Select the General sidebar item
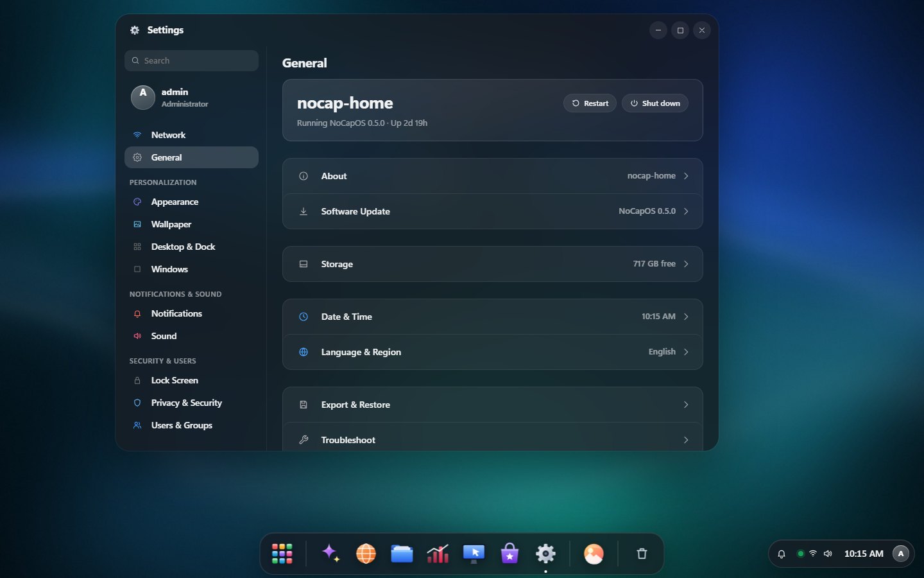Viewport: 924px width, 578px height. coord(191,157)
